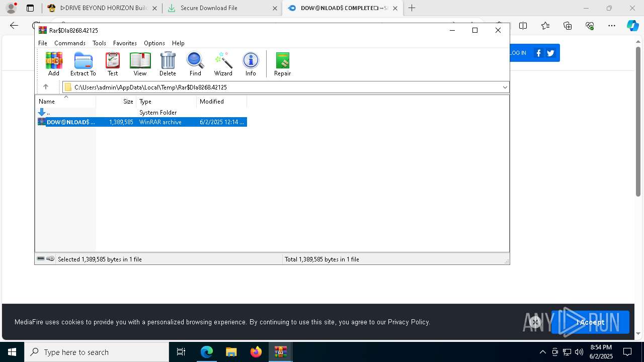The height and width of the screenshot is (362, 644).
Task: Dismiss the cookie banner X icon
Action: [535, 322]
